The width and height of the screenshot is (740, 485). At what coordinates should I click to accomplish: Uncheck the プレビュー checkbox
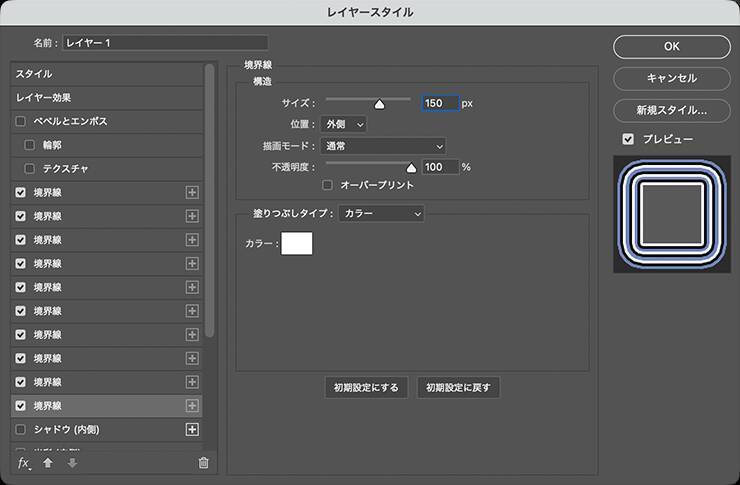tap(628, 139)
